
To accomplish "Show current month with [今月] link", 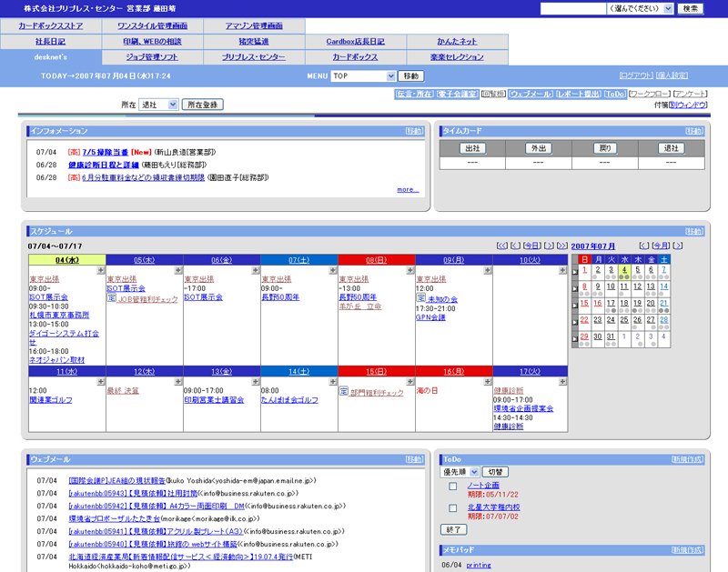I will click(x=662, y=246).
